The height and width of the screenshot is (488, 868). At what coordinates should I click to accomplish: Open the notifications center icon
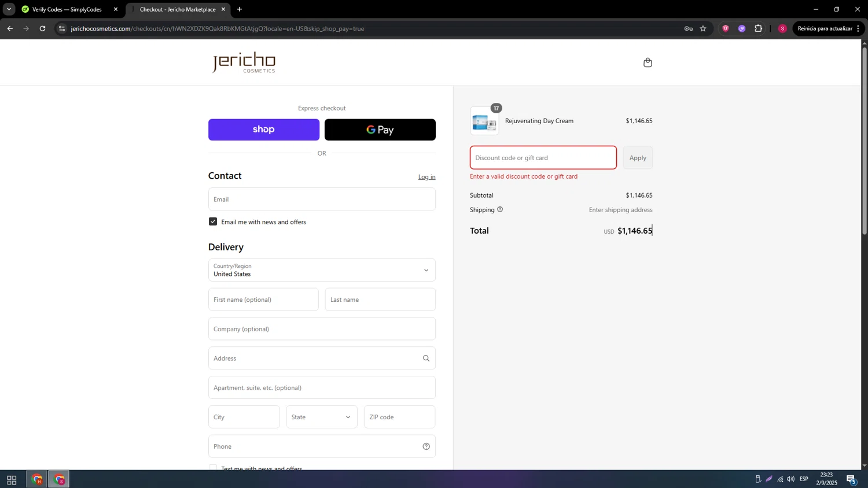coord(851,479)
